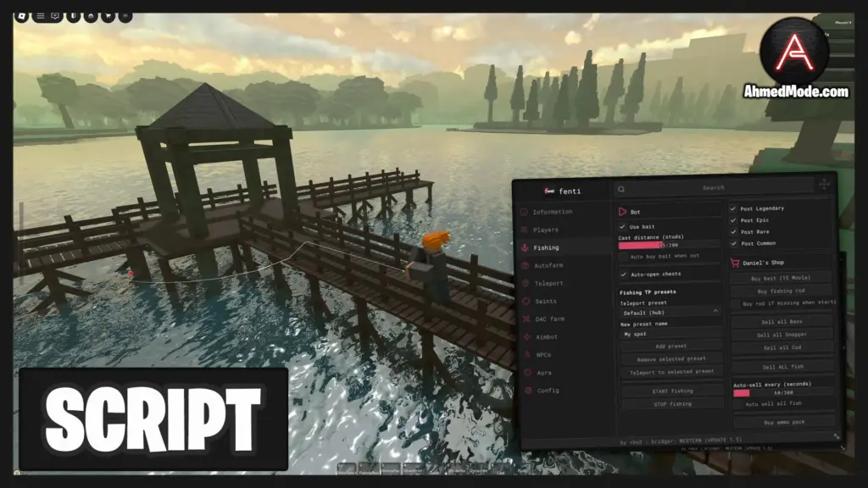
Task: Disable the Post Legendary checkbox
Action: [x=733, y=208]
